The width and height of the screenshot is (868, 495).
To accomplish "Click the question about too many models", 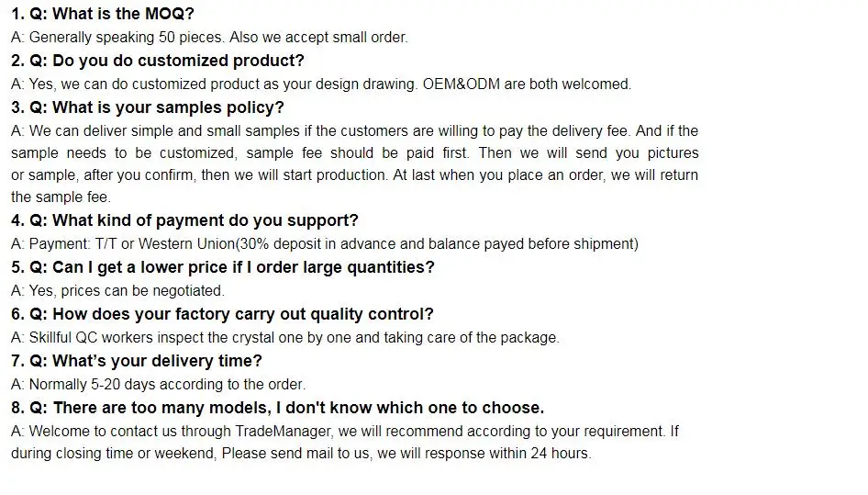I will [277, 408].
